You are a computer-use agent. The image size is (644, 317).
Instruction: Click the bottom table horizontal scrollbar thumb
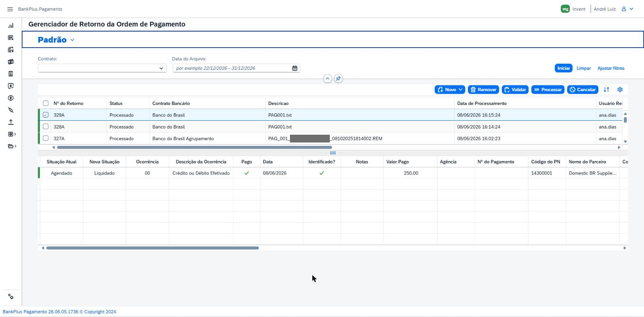click(x=152, y=248)
